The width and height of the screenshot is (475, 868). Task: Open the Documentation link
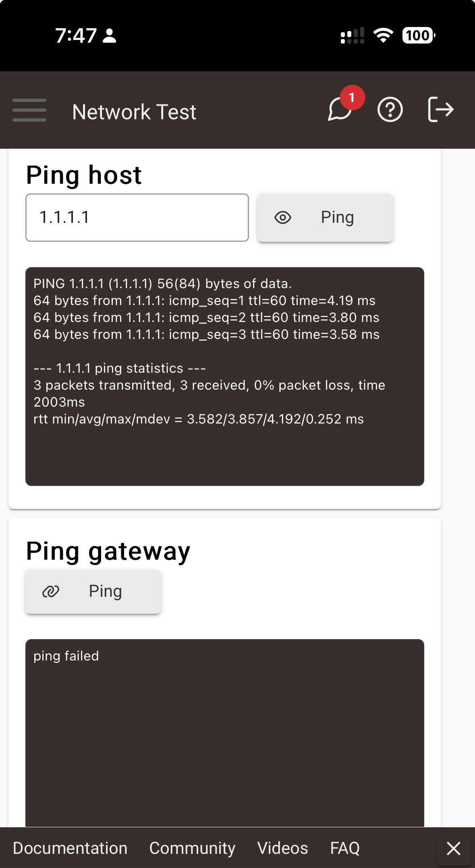click(x=70, y=848)
